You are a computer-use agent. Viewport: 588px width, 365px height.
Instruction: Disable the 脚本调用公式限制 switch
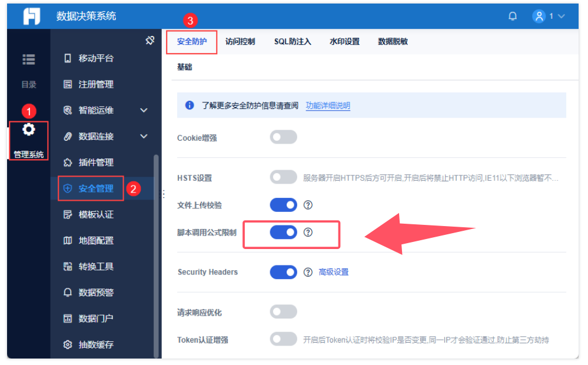point(283,232)
